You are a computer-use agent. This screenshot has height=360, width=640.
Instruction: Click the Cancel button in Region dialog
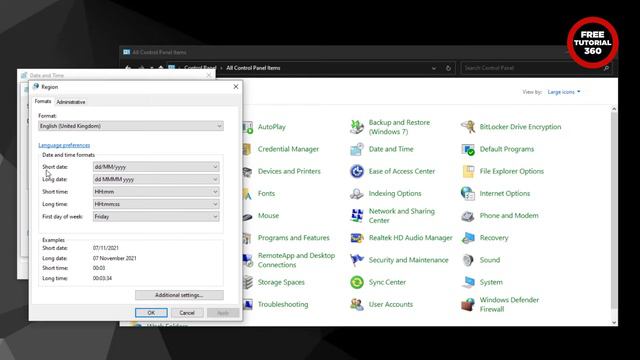(187, 313)
